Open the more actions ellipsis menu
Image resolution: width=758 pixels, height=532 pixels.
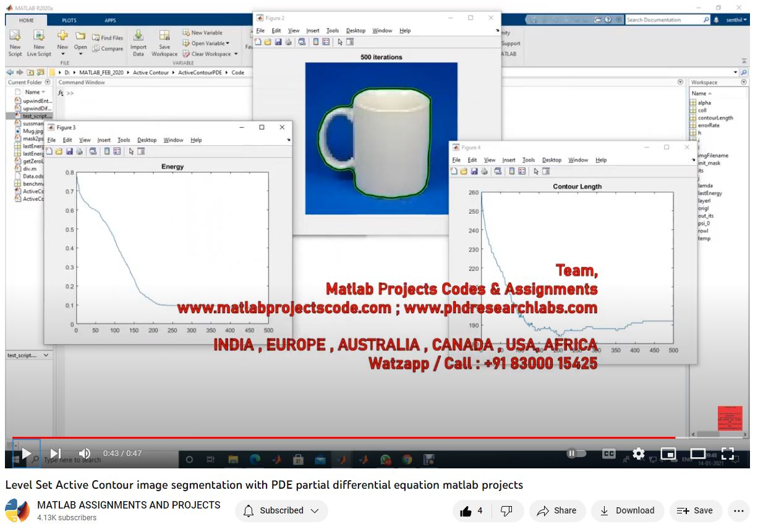click(x=738, y=511)
